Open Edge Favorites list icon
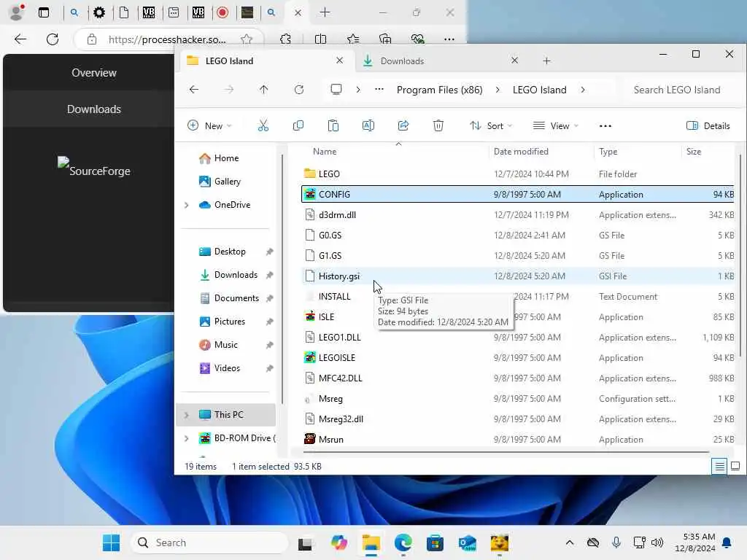 coord(353,39)
